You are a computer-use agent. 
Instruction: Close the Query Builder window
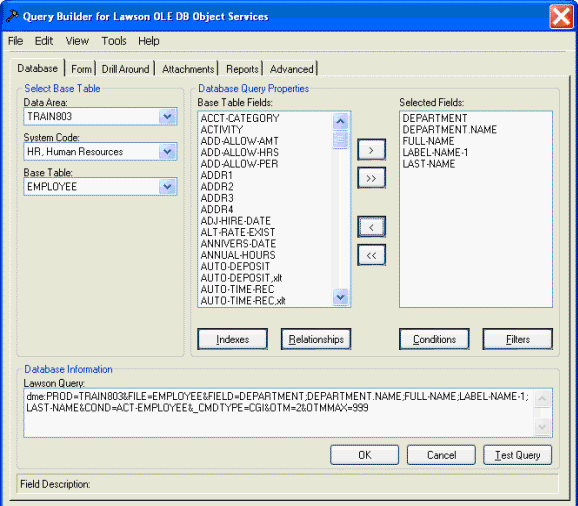[x=561, y=16]
